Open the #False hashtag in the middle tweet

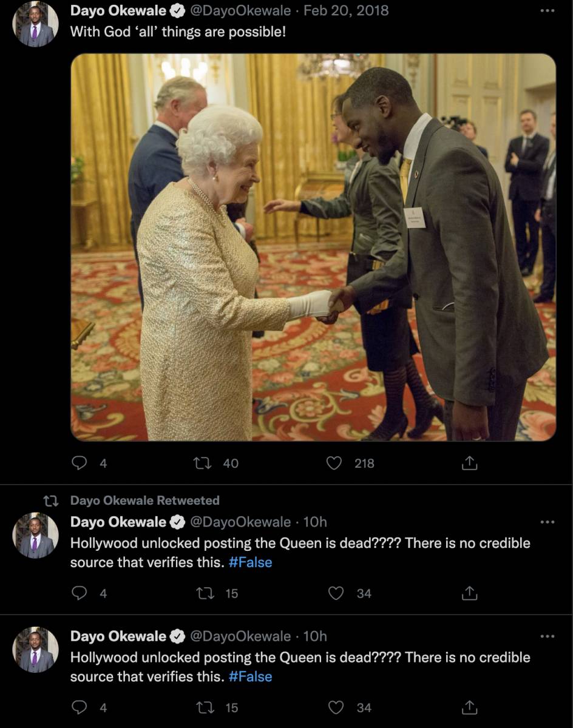[x=250, y=562]
